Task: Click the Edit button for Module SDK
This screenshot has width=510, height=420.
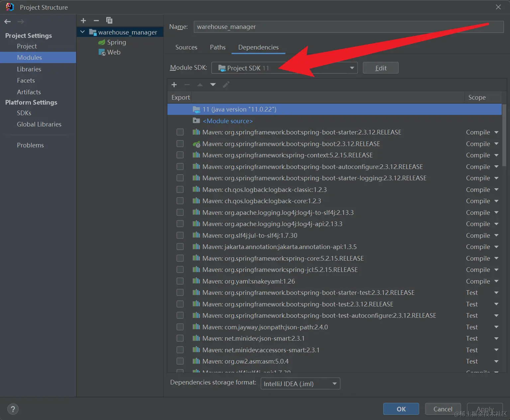Action: pos(381,68)
